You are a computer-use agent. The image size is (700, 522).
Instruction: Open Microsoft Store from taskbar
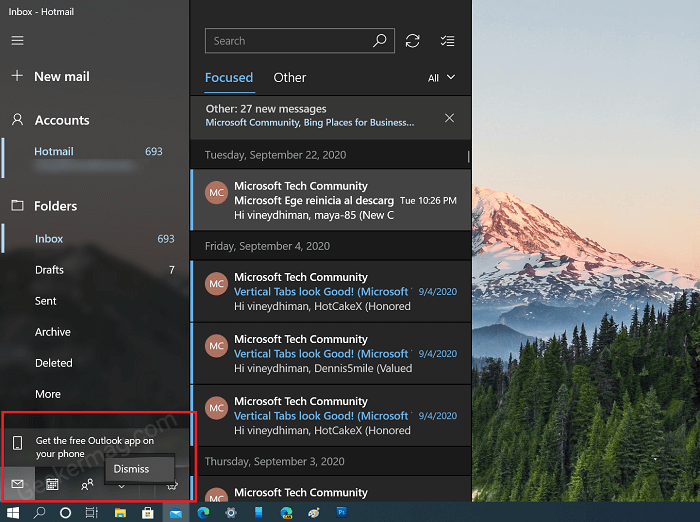point(148,513)
